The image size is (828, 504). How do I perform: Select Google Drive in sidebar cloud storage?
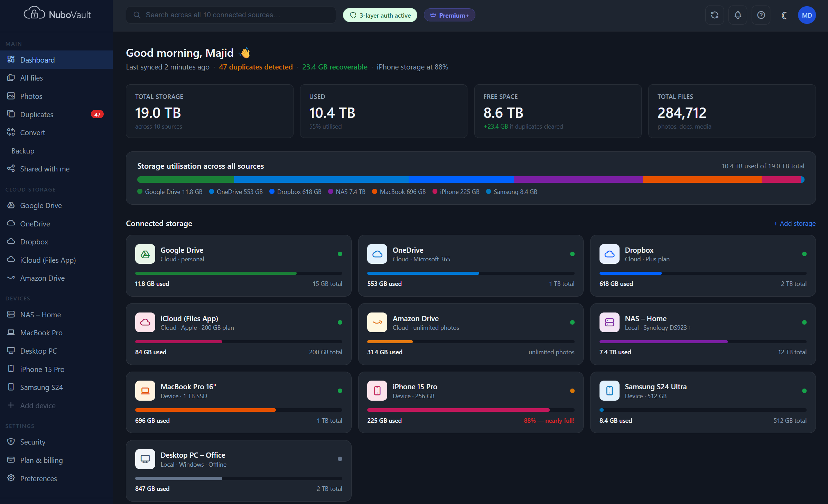click(56, 205)
